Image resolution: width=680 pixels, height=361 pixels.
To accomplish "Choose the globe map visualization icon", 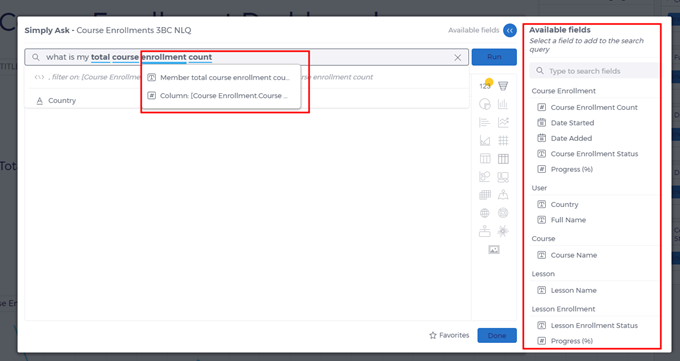I will coord(484,213).
